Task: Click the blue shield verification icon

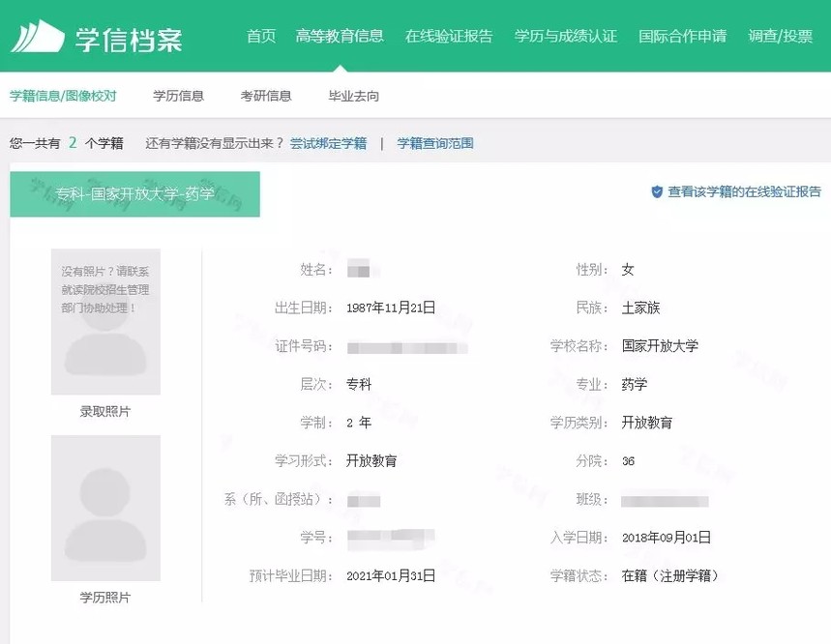Action: (657, 191)
